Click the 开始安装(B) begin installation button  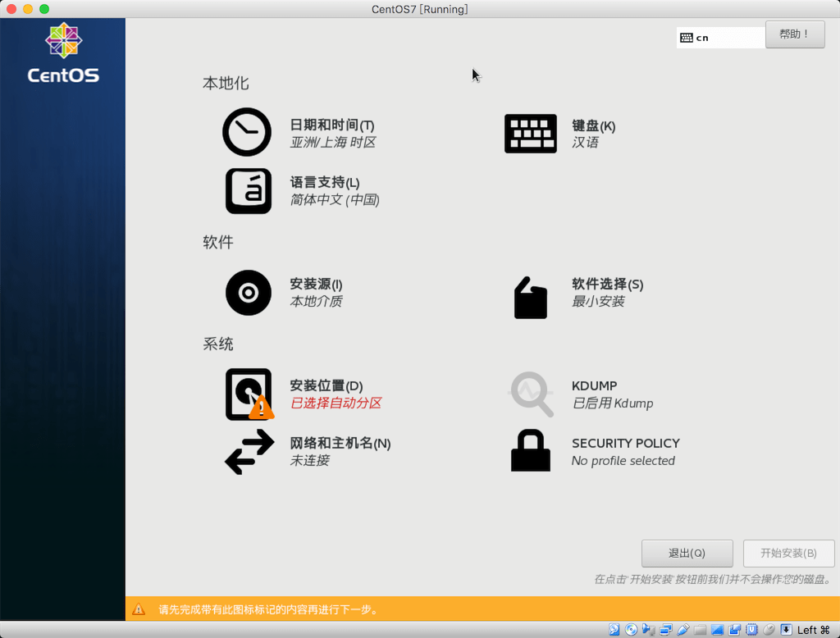tap(788, 554)
